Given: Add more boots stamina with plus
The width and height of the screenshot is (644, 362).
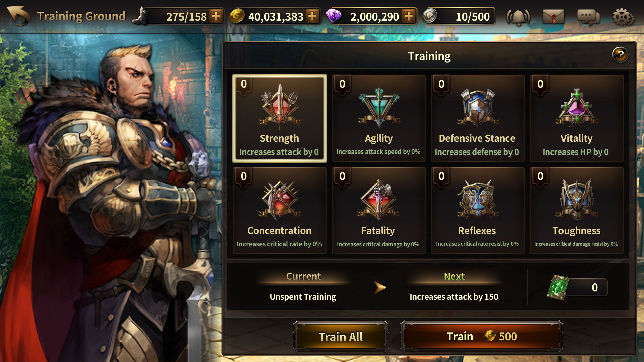Looking at the screenshot, I should (x=216, y=16).
